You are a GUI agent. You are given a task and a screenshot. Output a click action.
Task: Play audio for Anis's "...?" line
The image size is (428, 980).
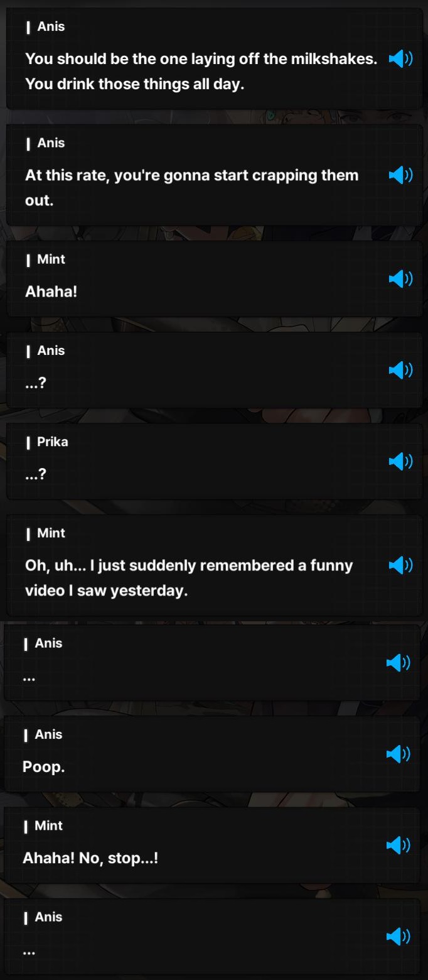[400, 370]
